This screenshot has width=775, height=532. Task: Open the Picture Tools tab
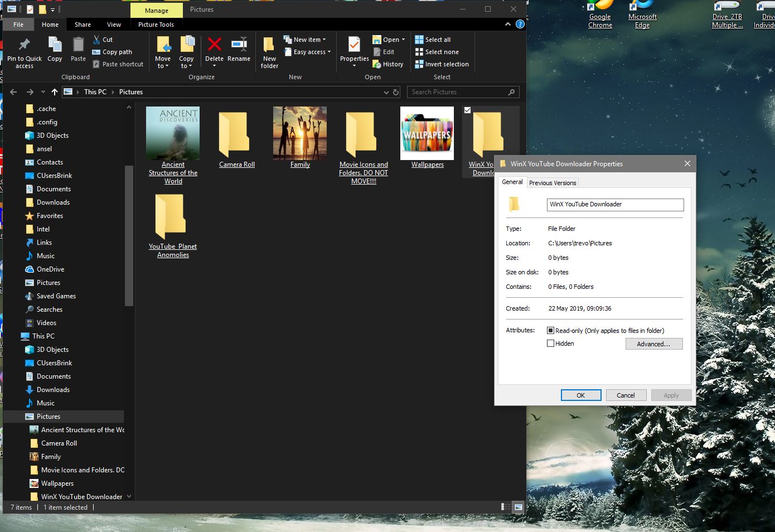[x=156, y=25]
